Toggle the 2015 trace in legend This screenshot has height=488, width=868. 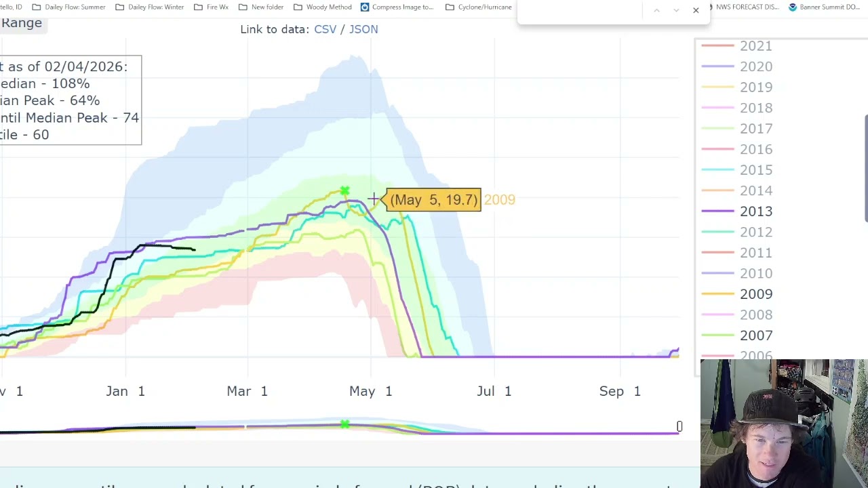click(736, 169)
